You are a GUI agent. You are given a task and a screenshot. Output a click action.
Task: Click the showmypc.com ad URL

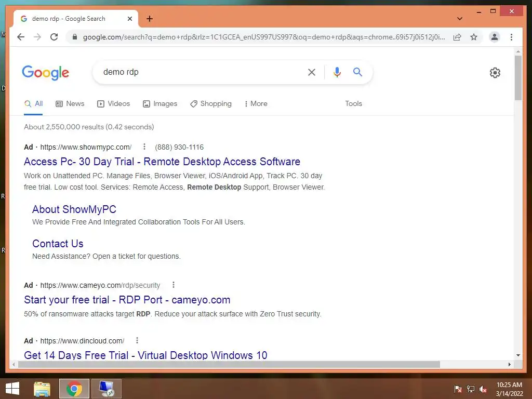tap(86, 147)
